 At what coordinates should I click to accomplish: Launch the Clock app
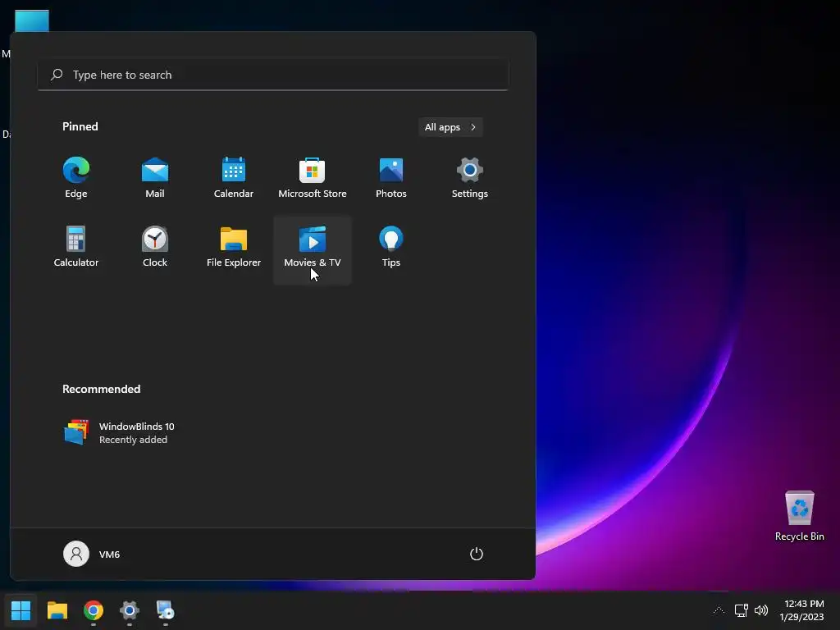[x=155, y=247]
